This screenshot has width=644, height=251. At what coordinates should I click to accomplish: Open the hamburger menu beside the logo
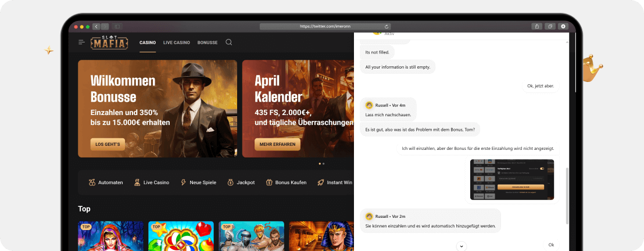click(82, 42)
